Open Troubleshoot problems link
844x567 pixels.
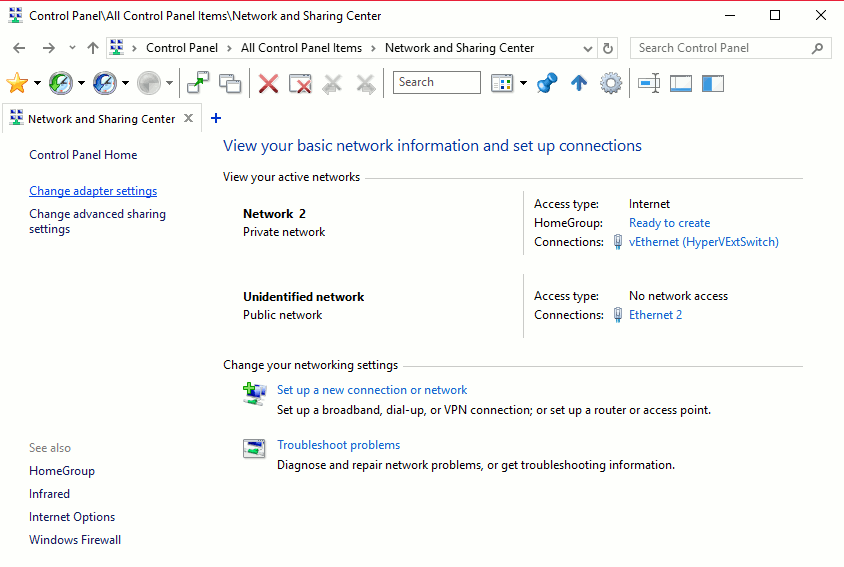point(338,445)
